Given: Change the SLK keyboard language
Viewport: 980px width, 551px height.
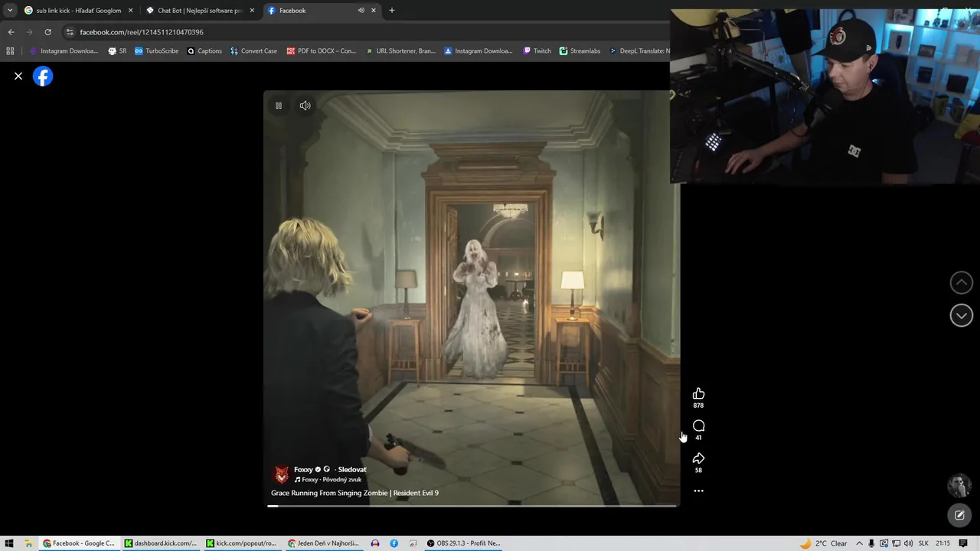Looking at the screenshot, I should [x=923, y=543].
